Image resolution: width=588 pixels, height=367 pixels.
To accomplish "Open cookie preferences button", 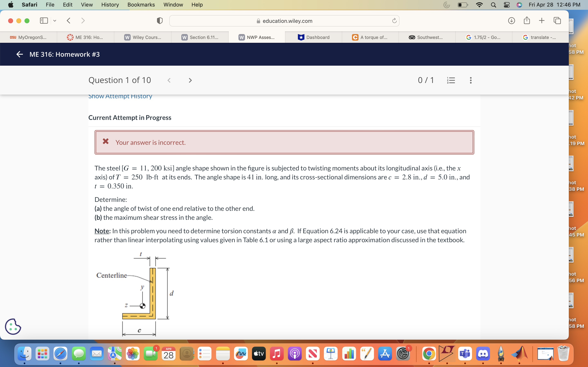I will point(13,326).
